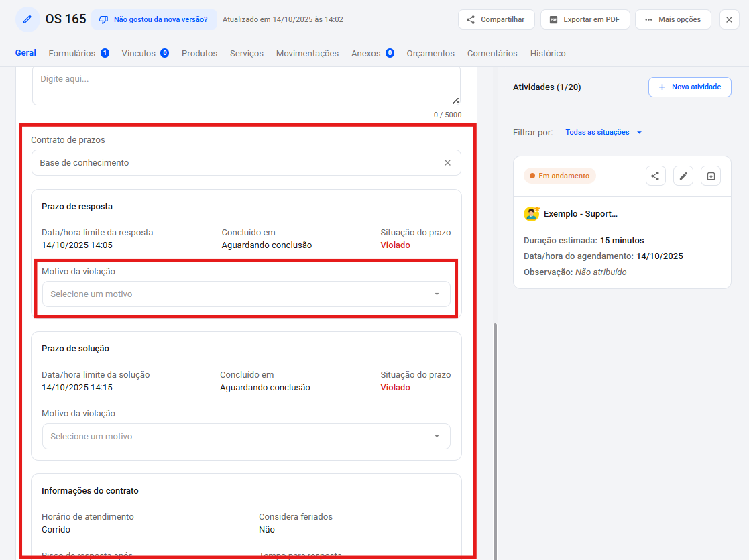Click the Digite aqui text area
Image resolution: width=749 pixels, height=560 pixels.
(246, 86)
